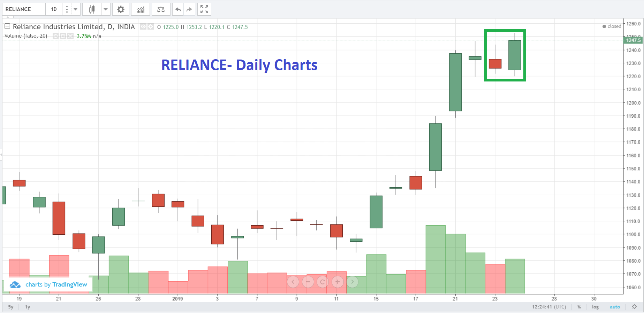Screen dimensions: 644x313
Task: Click the 12:24:41 (UTC) timezone clock
Action: pos(549,307)
